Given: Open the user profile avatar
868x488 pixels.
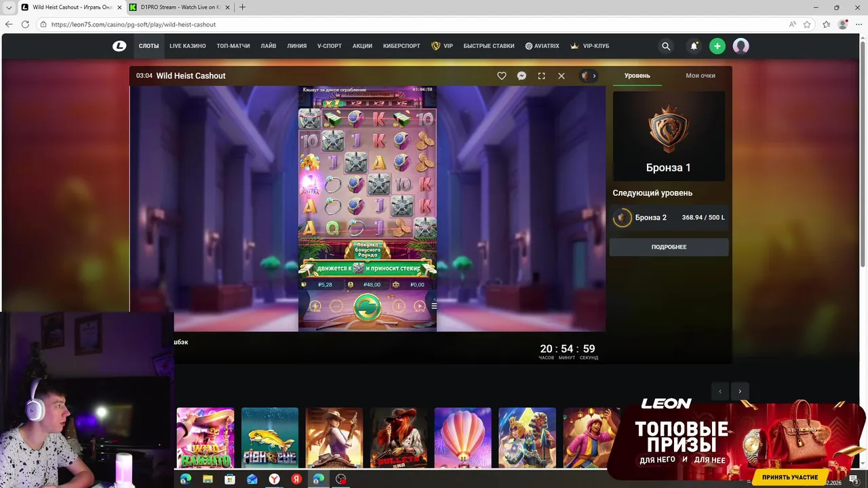Looking at the screenshot, I should pos(741,46).
